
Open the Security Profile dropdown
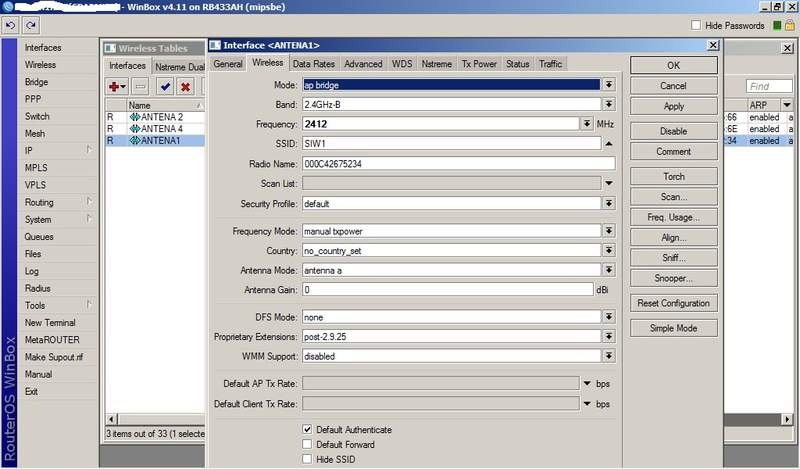tap(609, 203)
